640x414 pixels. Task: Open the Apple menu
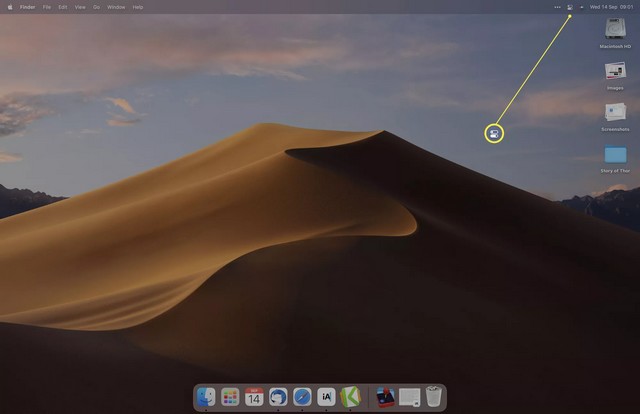[10, 7]
